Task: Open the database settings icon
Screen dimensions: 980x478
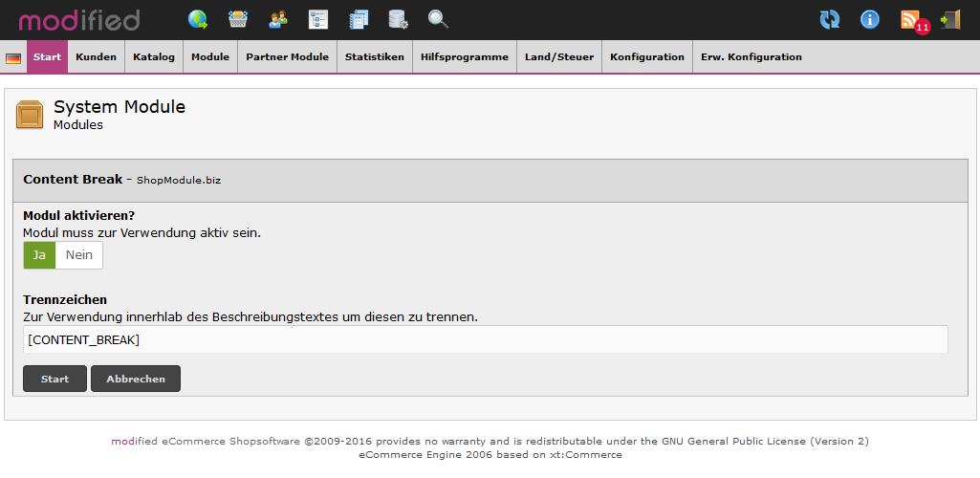Action: [x=398, y=19]
